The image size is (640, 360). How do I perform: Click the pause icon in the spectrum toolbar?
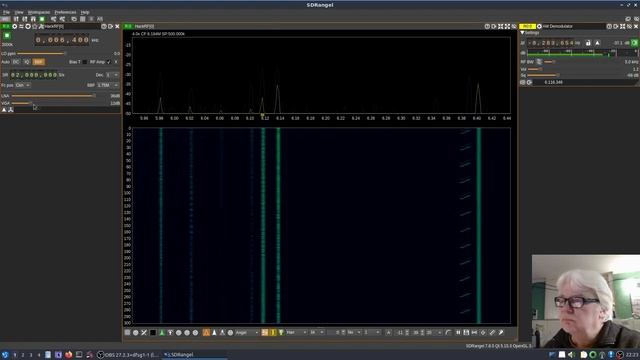coord(458,333)
